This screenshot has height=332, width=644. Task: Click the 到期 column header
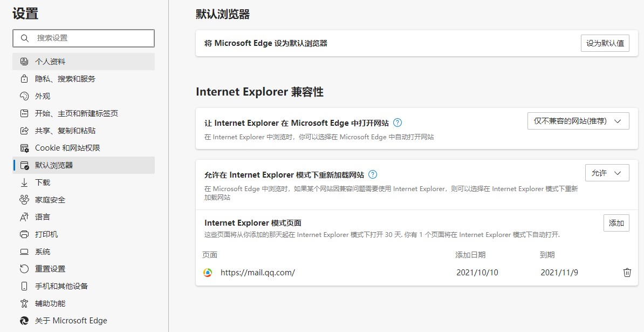(x=547, y=255)
